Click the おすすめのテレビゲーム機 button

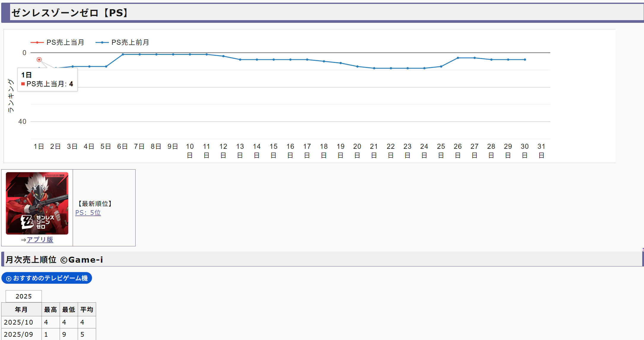[47, 278]
